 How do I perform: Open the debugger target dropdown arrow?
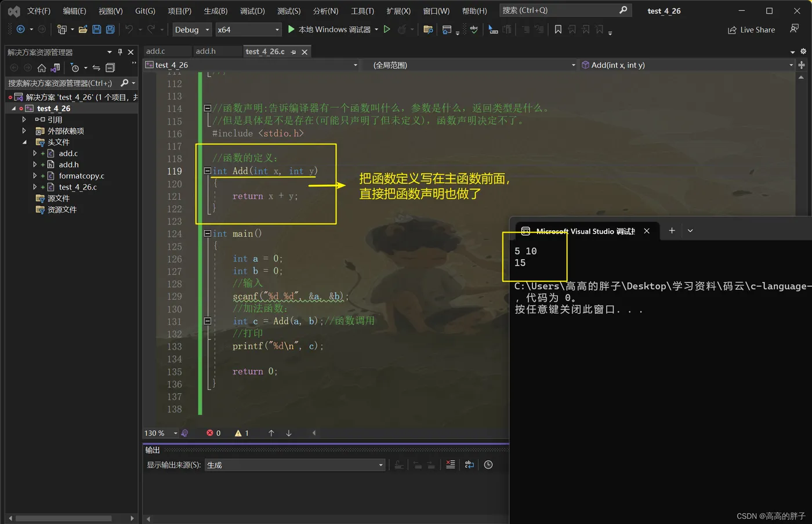click(x=376, y=29)
